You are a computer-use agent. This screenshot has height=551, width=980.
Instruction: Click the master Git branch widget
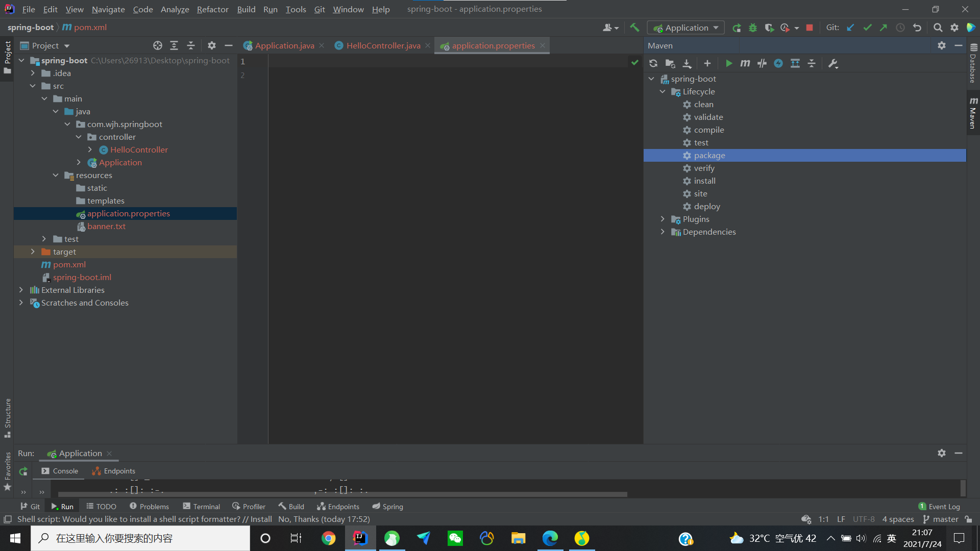coord(940,519)
